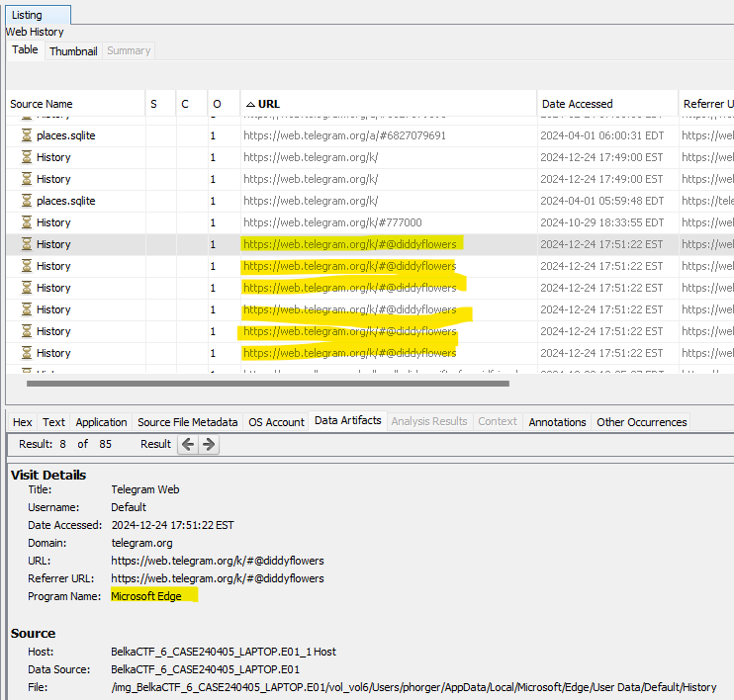Open the Table view tab
The width and height of the screenshot is (734, 700).
coord(26,50)
